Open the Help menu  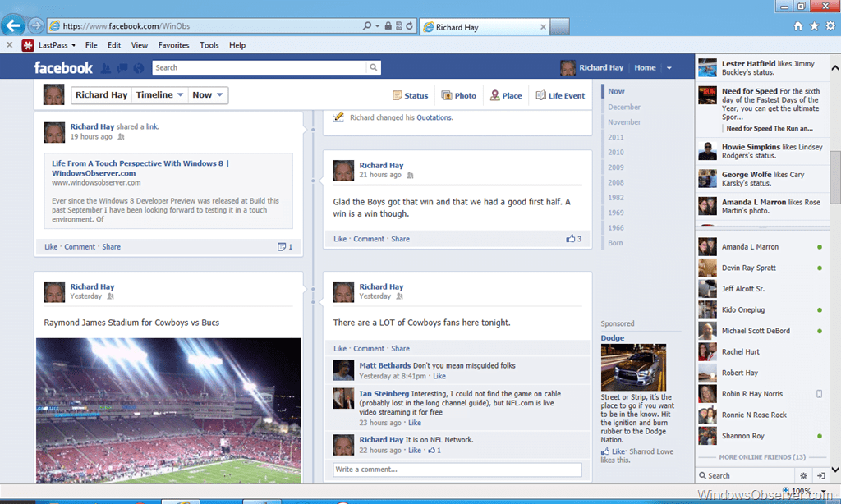pos(237,46)
